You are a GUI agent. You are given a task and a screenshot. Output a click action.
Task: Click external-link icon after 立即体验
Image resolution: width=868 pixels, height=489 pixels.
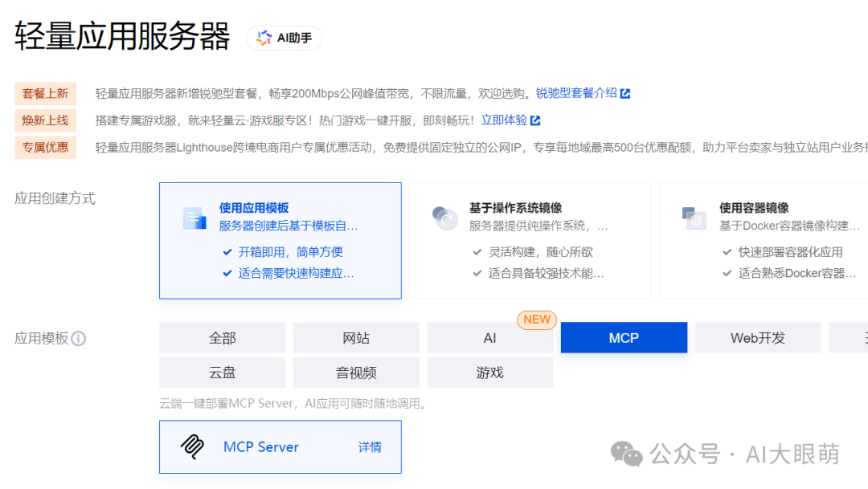tap(535, 120)
